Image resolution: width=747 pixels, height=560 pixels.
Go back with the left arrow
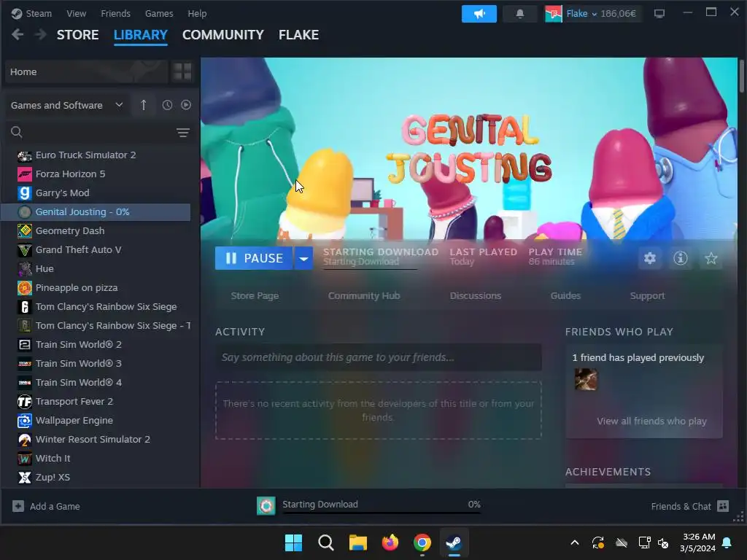coord(18,35)
